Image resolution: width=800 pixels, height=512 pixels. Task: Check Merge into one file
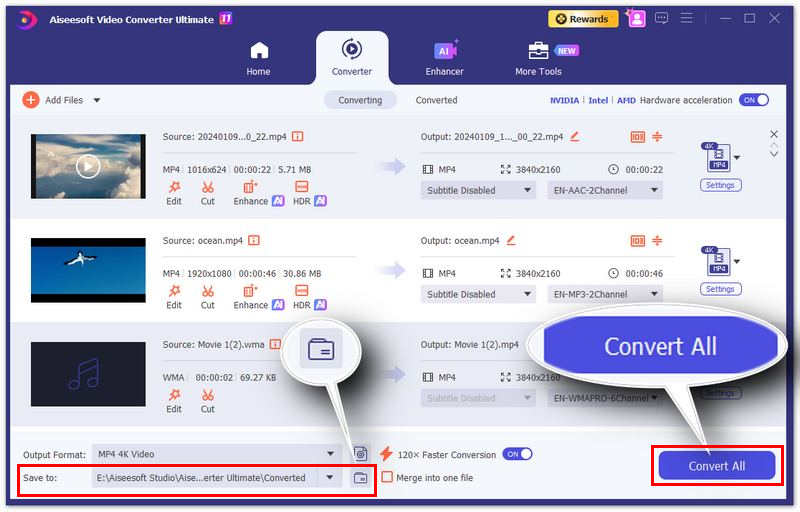388,477
